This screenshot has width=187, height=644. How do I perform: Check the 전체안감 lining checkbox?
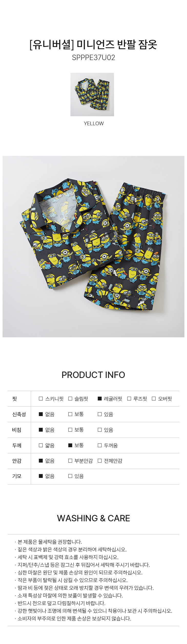100,461
